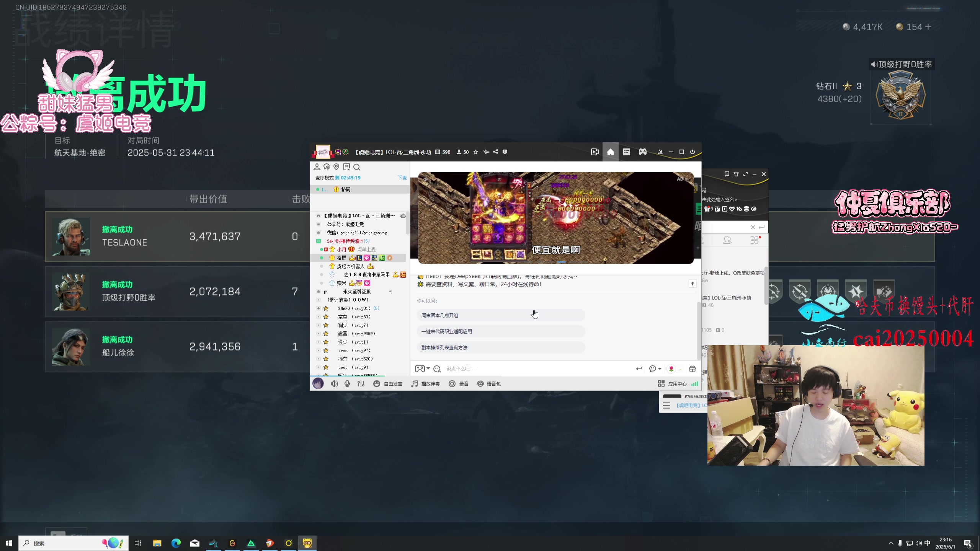
Task: Open the channel template list icon
Action: pos(626,152)
